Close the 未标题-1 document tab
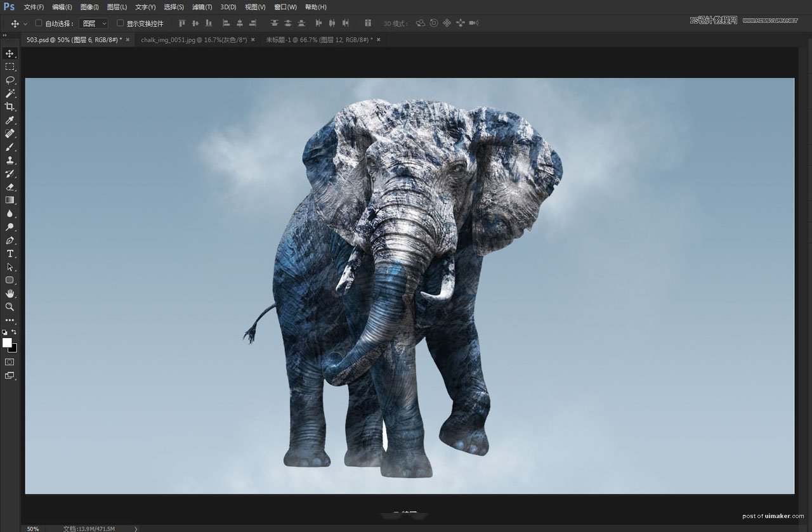This screenshot has height=532, width=812. [x=379, y=39]
